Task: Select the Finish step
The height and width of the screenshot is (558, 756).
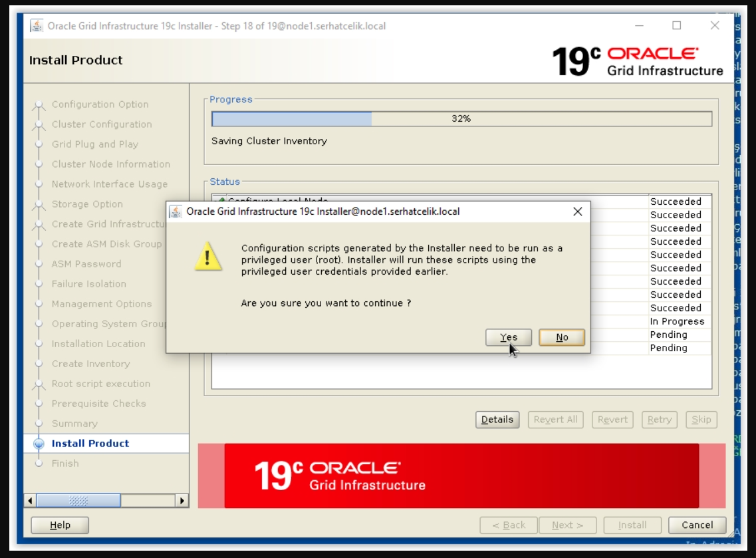Action: [65, 464]
